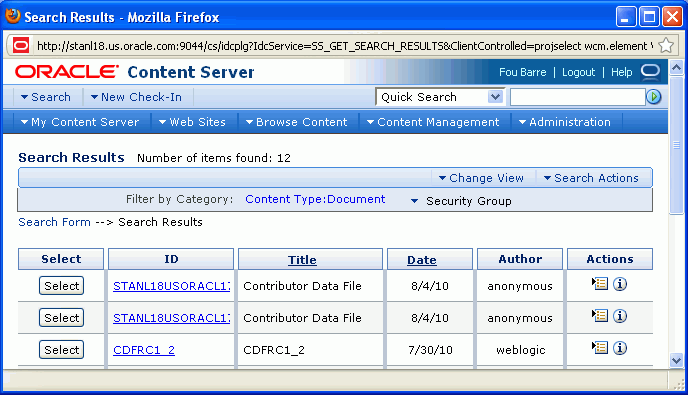
Task: View content info icon for CDFRC1_2 row
Action: click(x=620, y=348)
